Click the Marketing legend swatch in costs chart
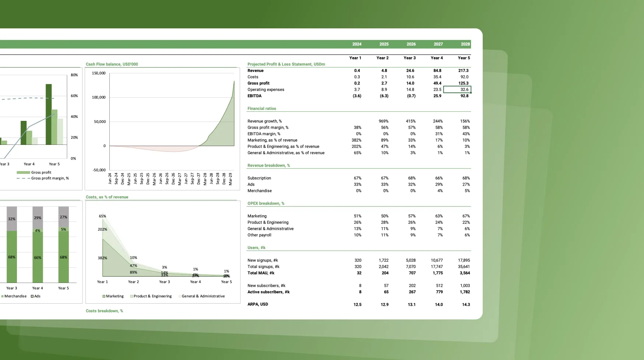Viewport: 644px width, 360px height. pyautogui.click(x=104, y=296)
